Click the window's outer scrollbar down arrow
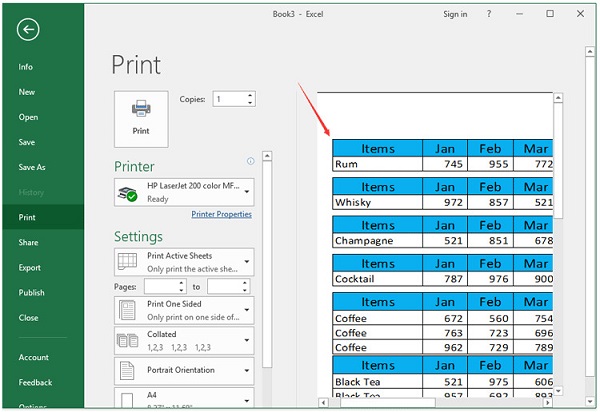The height and width of the screenshot is (412, 600). tap(590, 402)
